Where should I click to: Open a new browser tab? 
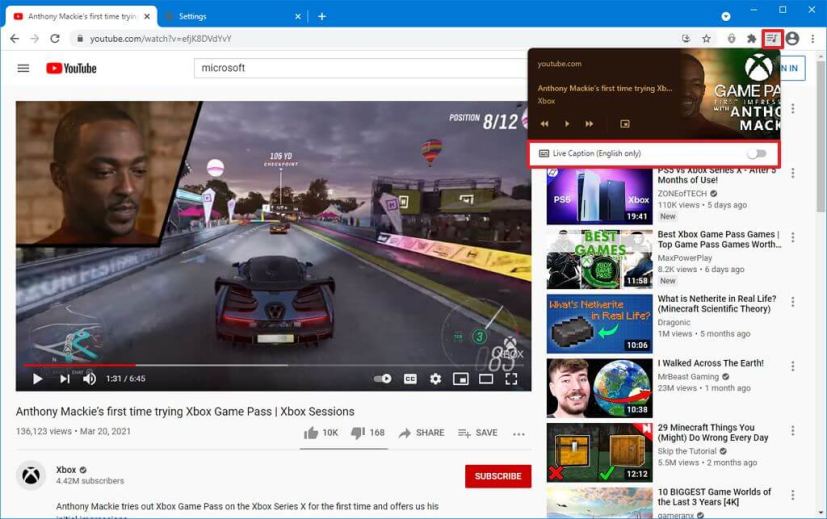click(x=322, y=16)
